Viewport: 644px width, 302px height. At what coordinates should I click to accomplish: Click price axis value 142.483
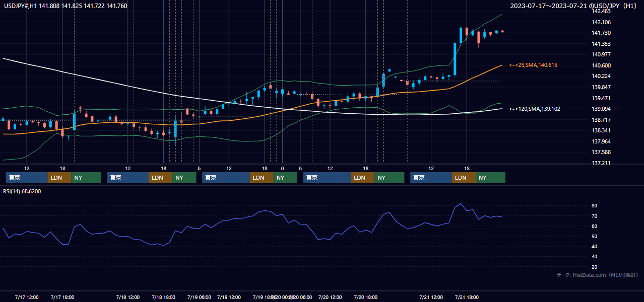click(x=601, y=11)
